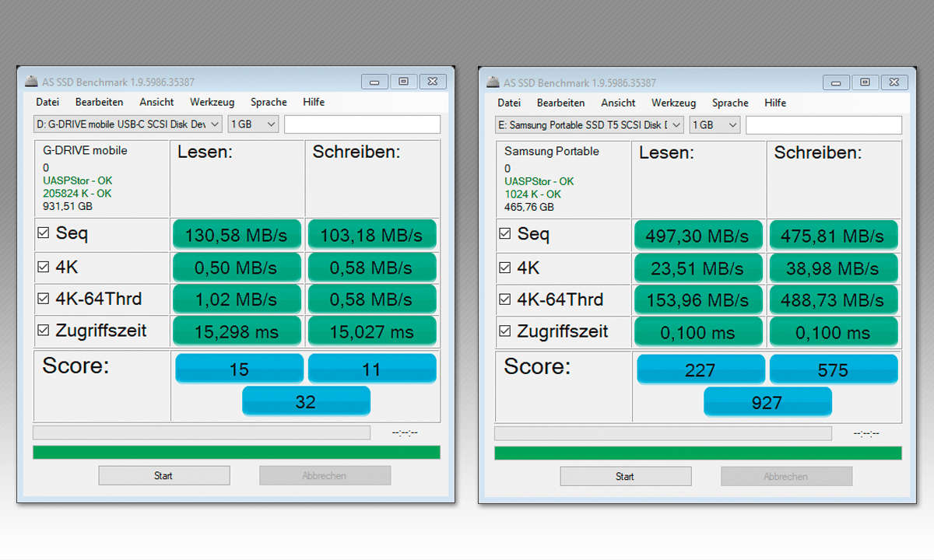
Task: Click the read score 15 box
Action: pos(239,369)
